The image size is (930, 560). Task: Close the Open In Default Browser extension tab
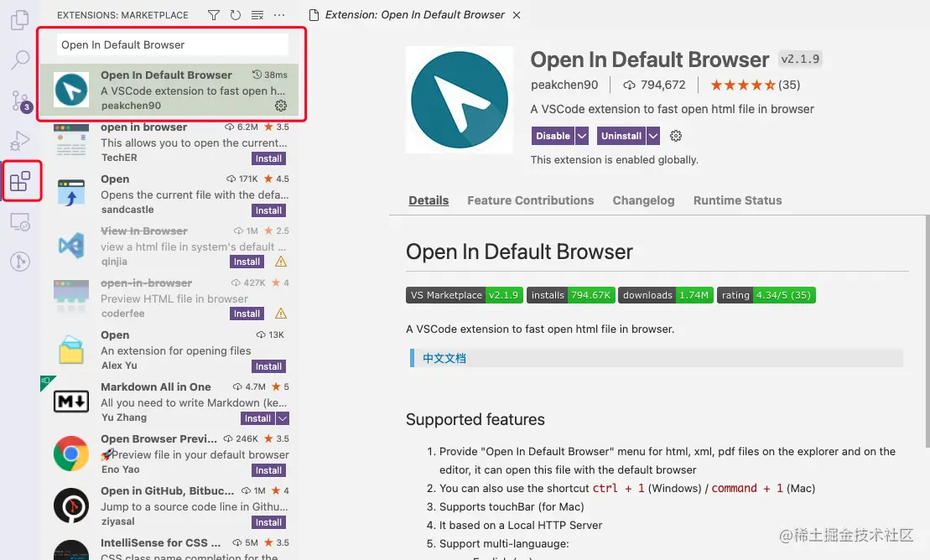pyautogui.click(x=517, y=15)
